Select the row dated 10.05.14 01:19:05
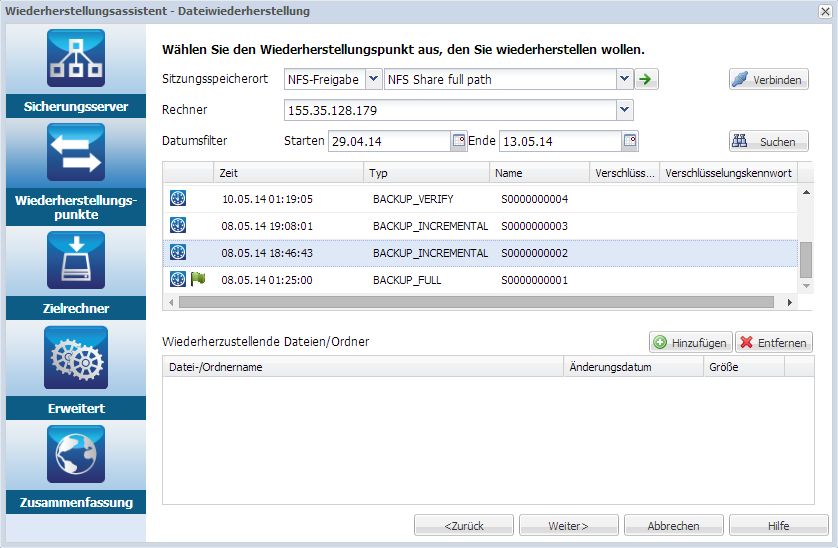The width and height of the screenshot is (838, 548). point(480,199)
